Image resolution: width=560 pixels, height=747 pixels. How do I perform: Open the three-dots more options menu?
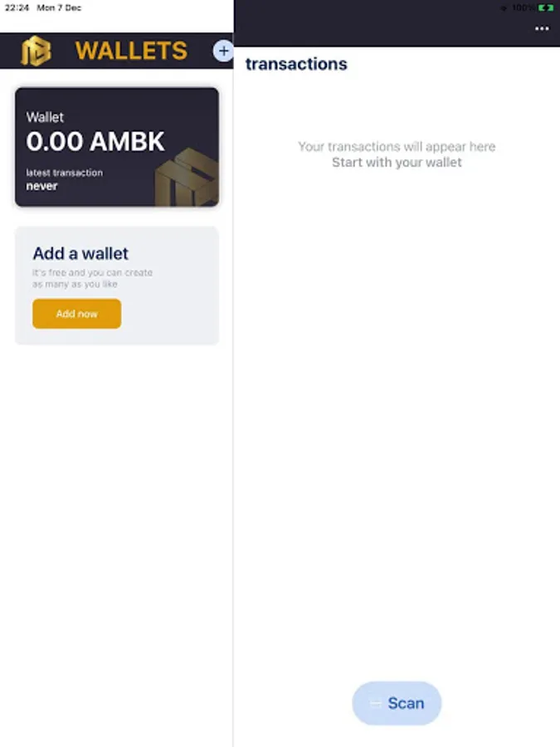pos(542,28)
